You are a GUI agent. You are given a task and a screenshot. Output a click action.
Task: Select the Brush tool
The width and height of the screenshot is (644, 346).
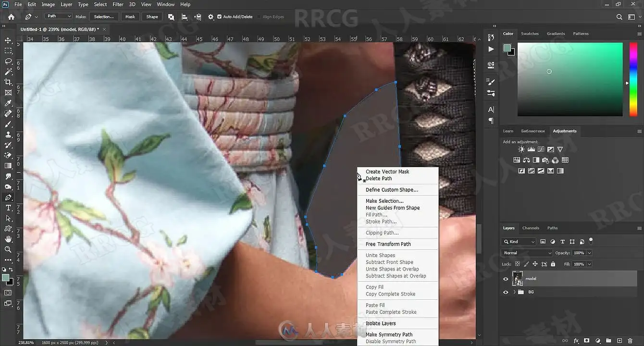pyautogui.click(x=8, y=124)
